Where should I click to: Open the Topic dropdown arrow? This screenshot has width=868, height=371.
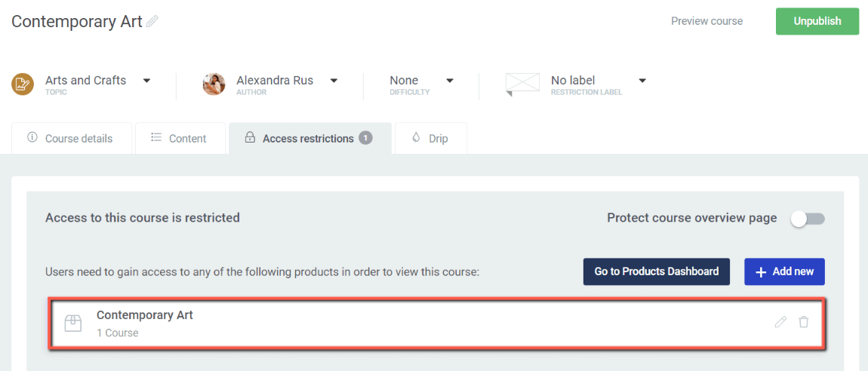[146, 81]
